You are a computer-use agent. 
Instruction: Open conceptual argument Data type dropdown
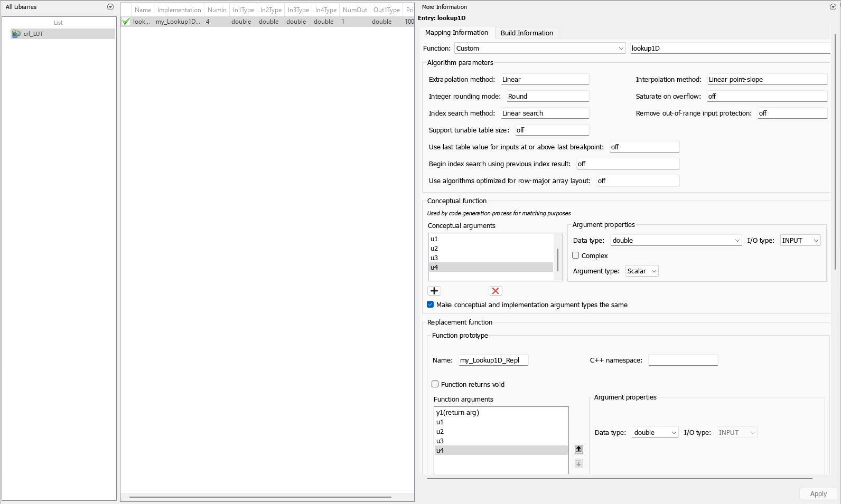point(676,240)
